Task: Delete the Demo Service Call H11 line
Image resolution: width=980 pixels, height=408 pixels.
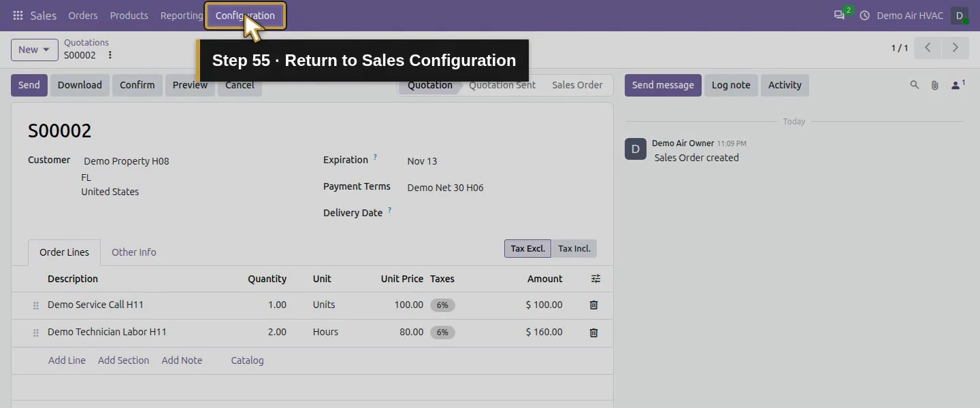Action: click(x=593, y=305)
